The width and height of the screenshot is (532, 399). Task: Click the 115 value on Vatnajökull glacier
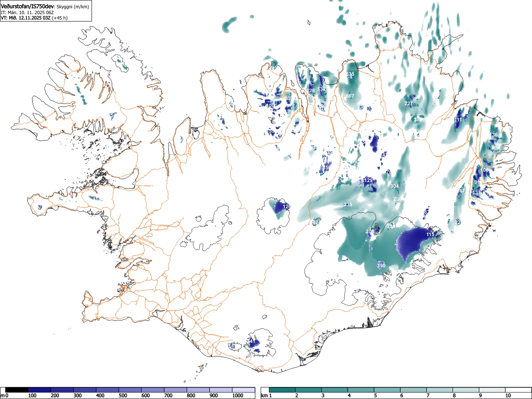(430, 234)
